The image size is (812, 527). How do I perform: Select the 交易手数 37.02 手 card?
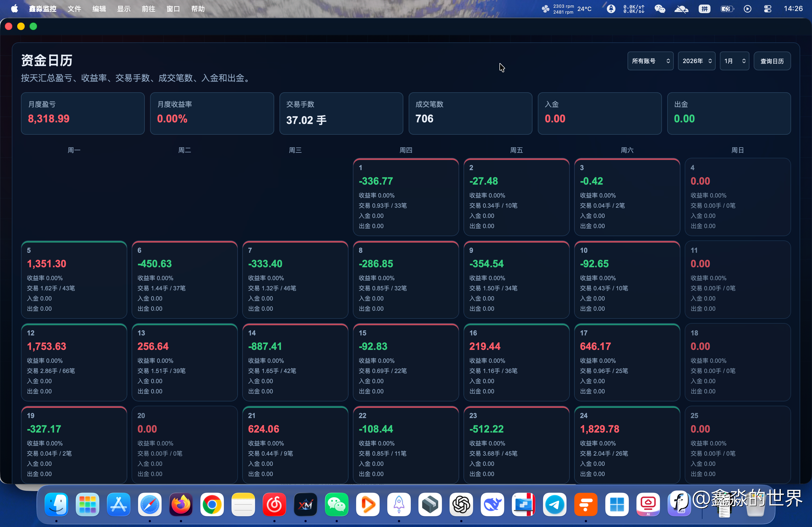[x=341, y=114]
